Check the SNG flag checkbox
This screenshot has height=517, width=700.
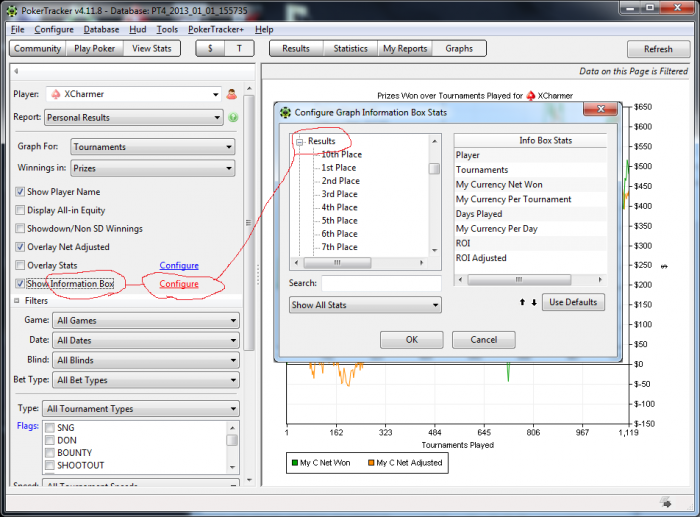[50, 428]
